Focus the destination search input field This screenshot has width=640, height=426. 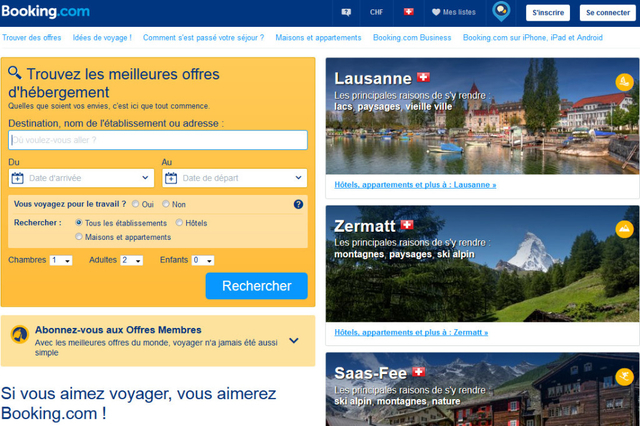(x=158, y=140)
